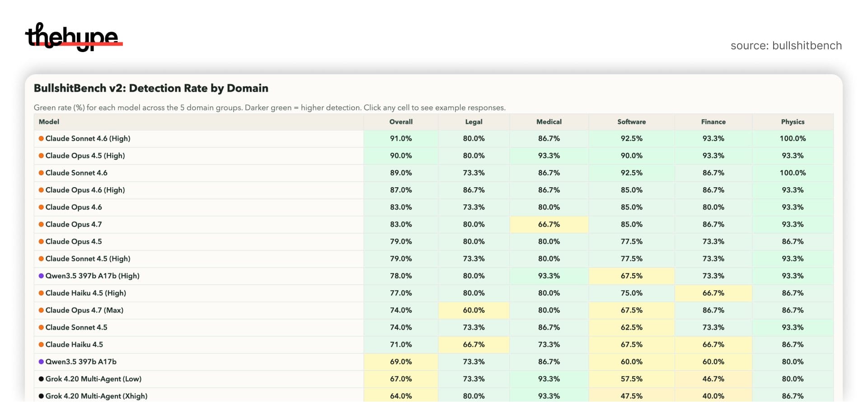The image size is (868, 402).
Task: Select the Claude Sonnet 4.5 model name without High
Action: 76,328
